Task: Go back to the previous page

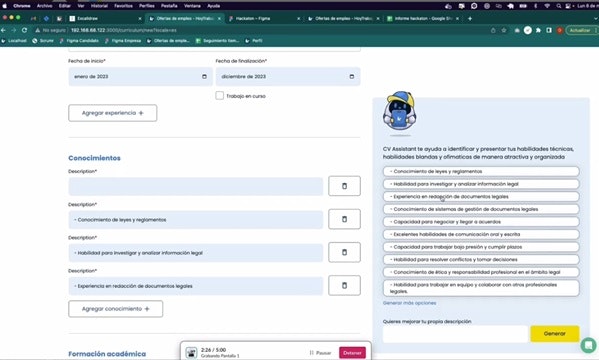Action: [x=4, y=30]
